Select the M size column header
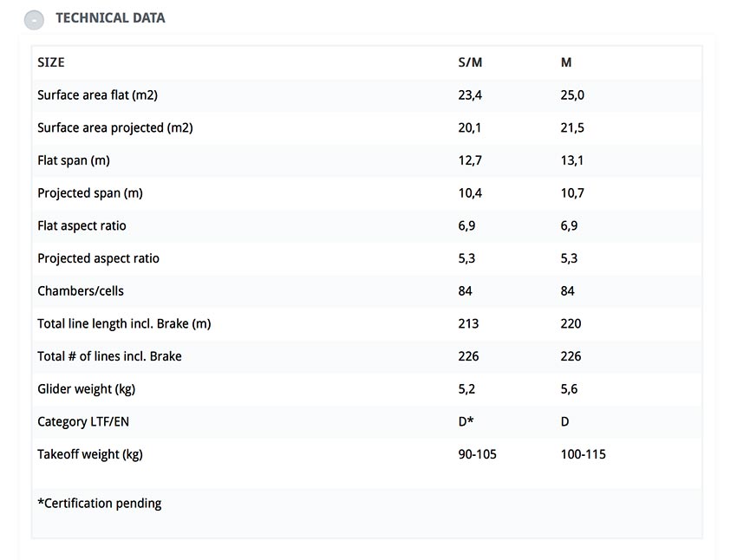 tap(566, 62)
